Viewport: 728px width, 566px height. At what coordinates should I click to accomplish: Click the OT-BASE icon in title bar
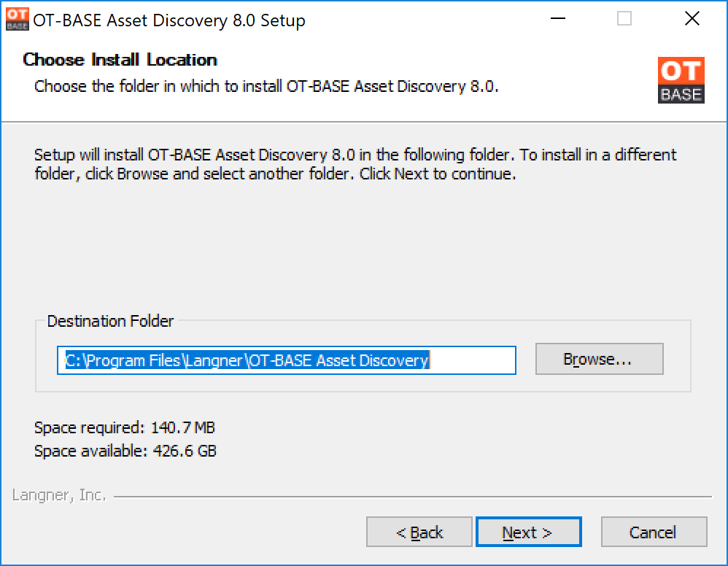[x=18, y=19]
